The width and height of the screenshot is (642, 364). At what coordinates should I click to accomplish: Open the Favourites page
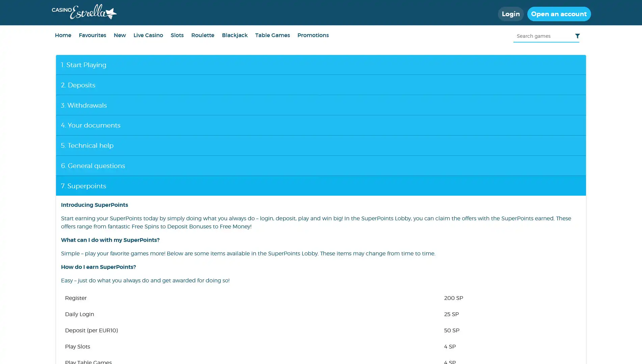point(92,35)
